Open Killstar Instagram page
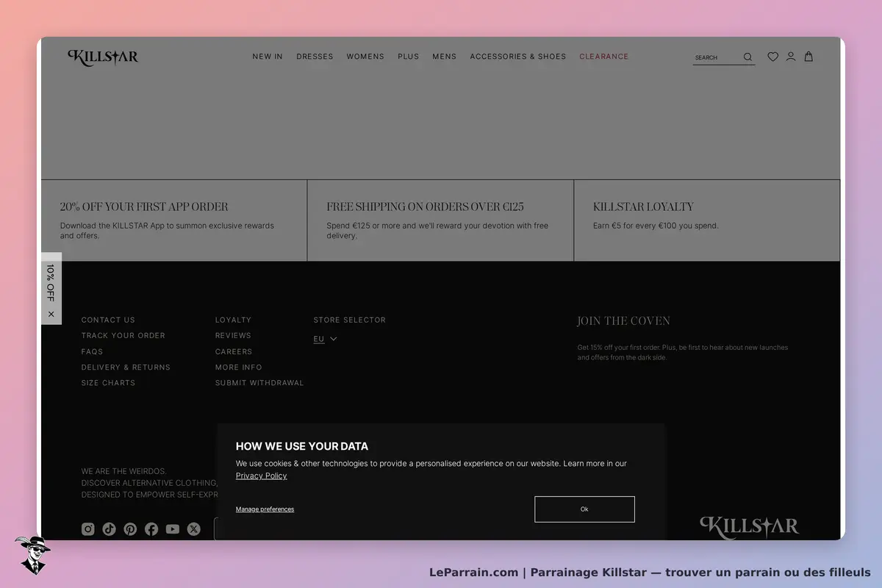The width and height of the screenshot is (882, 588). point(88,529)
